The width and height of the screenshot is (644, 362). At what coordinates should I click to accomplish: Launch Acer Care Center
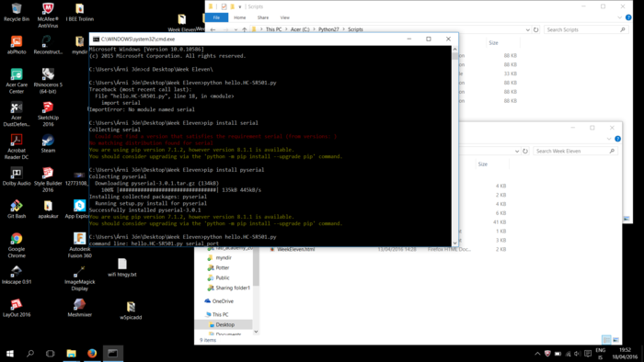[x=17, y=81]
